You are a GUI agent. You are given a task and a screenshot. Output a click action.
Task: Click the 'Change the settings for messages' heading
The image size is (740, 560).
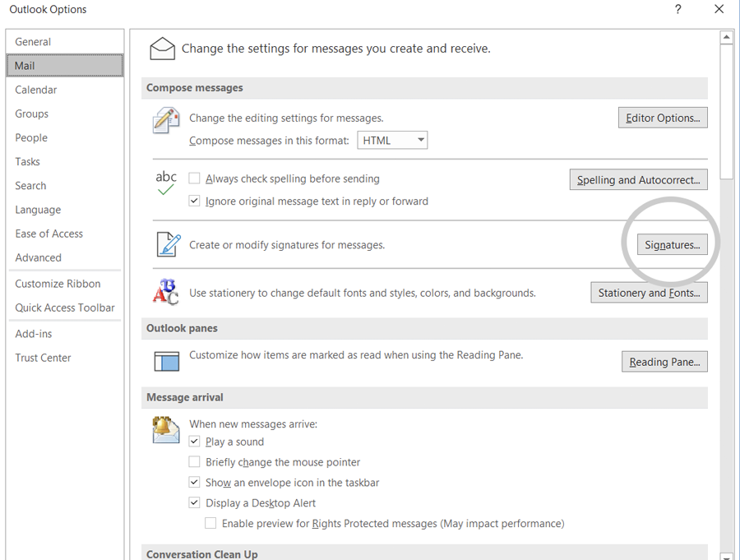[x=336, y=49]
